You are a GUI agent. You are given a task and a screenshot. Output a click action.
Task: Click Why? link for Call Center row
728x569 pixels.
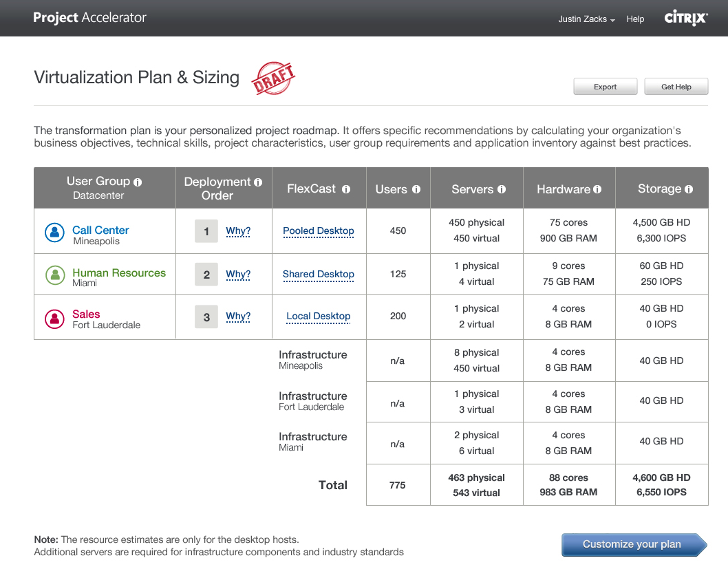coord(238,231)
